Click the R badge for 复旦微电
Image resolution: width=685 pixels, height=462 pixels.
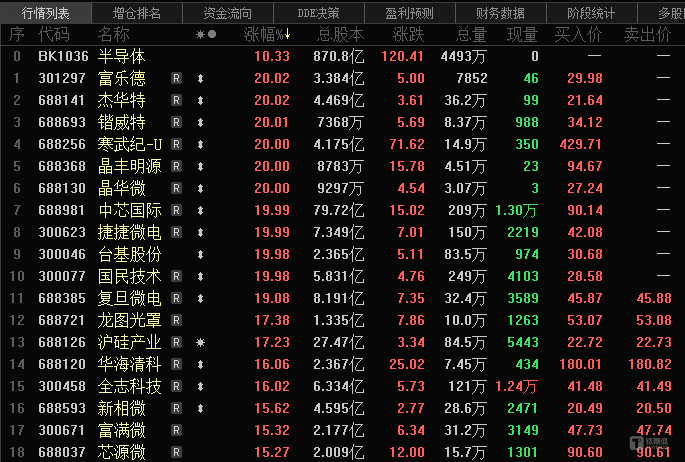pos(176,298)
